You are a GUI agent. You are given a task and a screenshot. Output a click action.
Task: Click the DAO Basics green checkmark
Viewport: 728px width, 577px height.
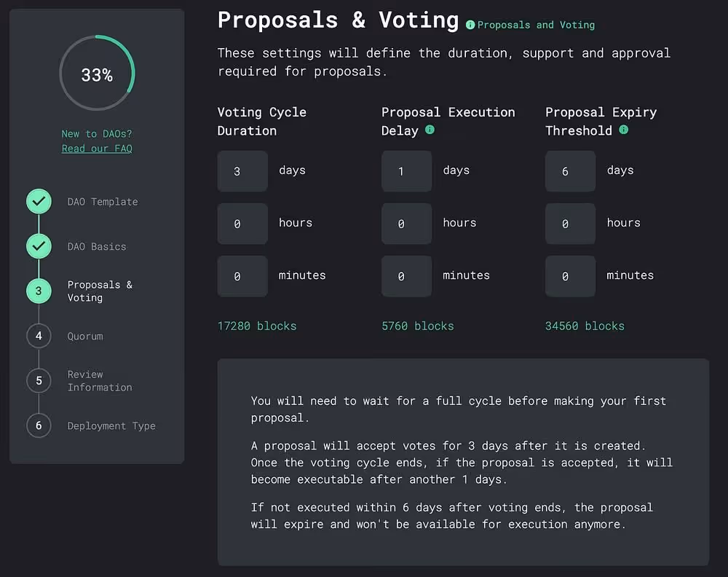(39, 246)
